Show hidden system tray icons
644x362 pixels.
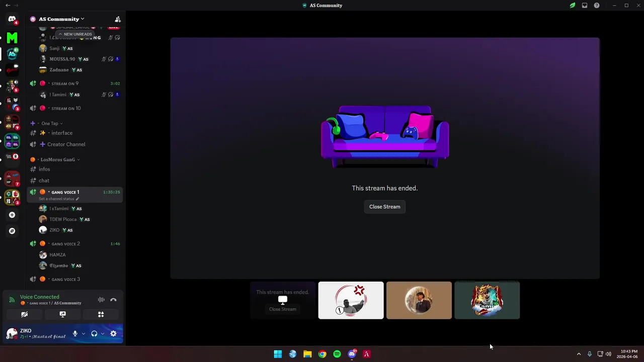pyautogui.click(x=579, y=354)
